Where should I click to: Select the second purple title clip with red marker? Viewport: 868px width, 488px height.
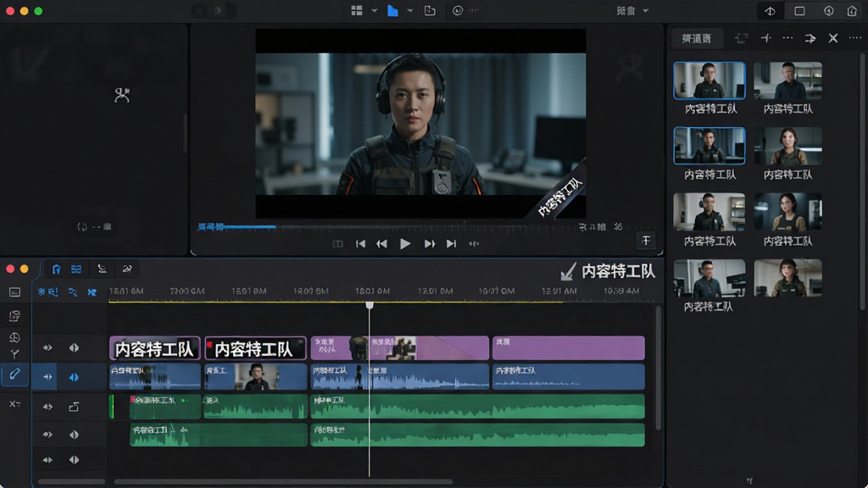(x=255, y=348)
